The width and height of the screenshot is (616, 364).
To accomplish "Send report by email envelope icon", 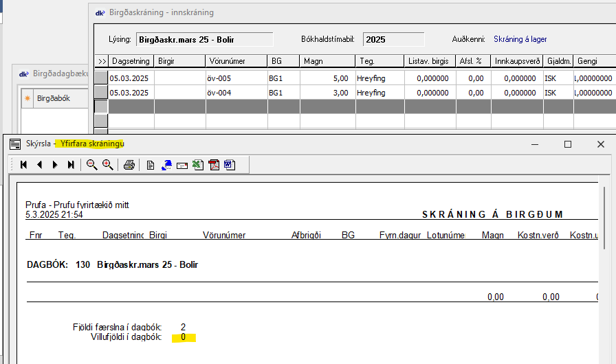I will pos(182,165).
